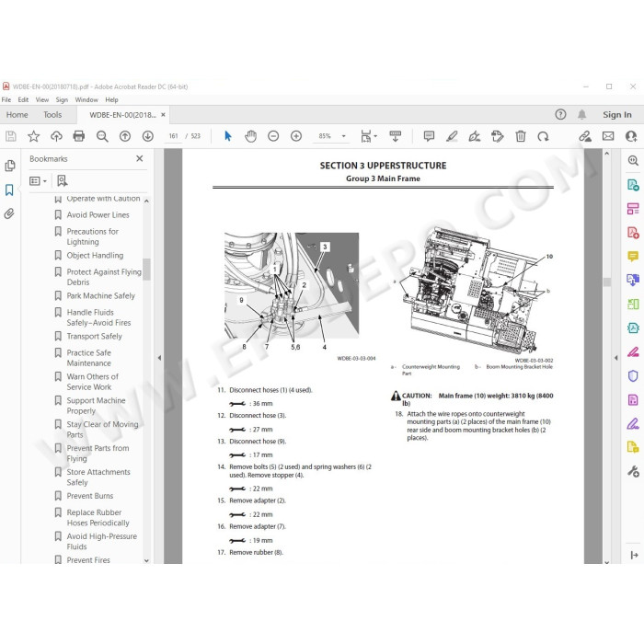Open the Transport Safely bookmark

coord(94,336)
